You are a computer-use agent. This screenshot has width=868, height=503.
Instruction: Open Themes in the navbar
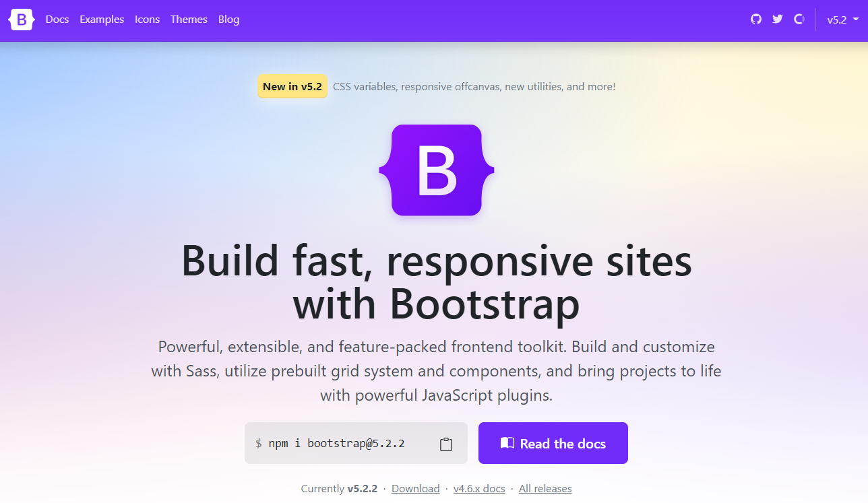(x=189, y=20)
